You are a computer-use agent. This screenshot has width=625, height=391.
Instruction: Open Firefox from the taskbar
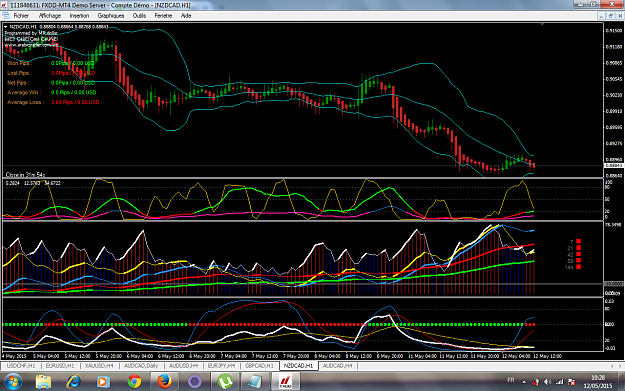[164, 382]
